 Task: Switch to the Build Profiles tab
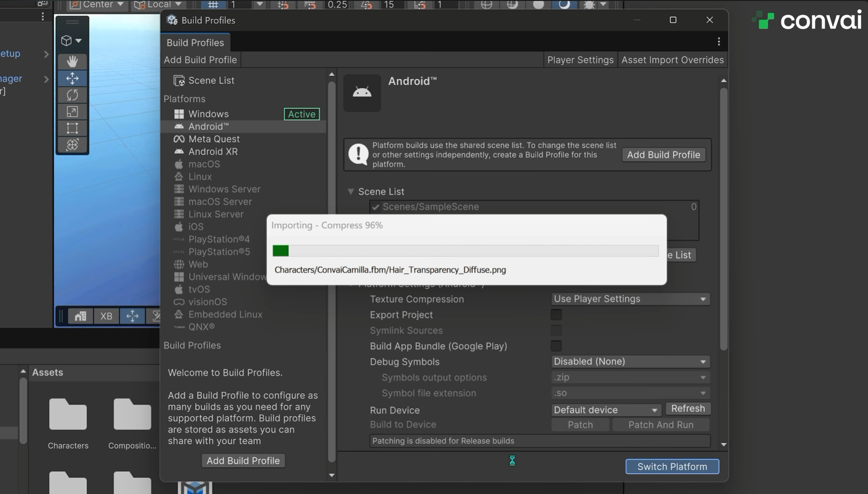click(195, 43)
